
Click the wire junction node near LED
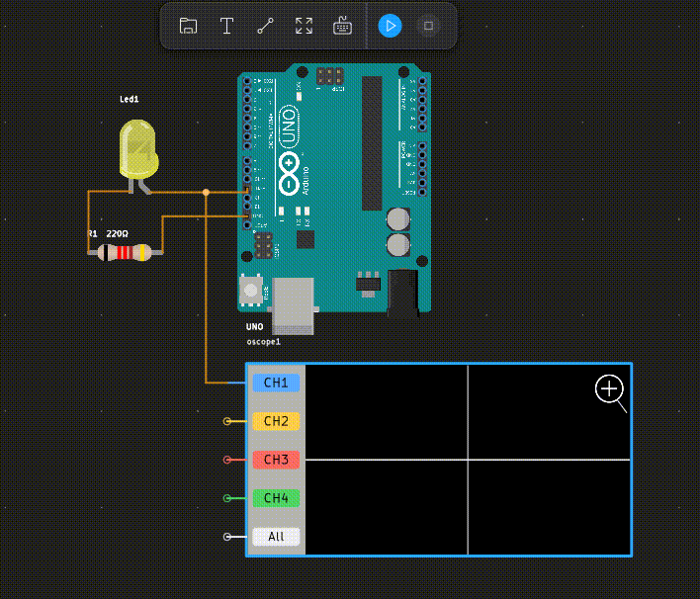[x=206, y=193]
